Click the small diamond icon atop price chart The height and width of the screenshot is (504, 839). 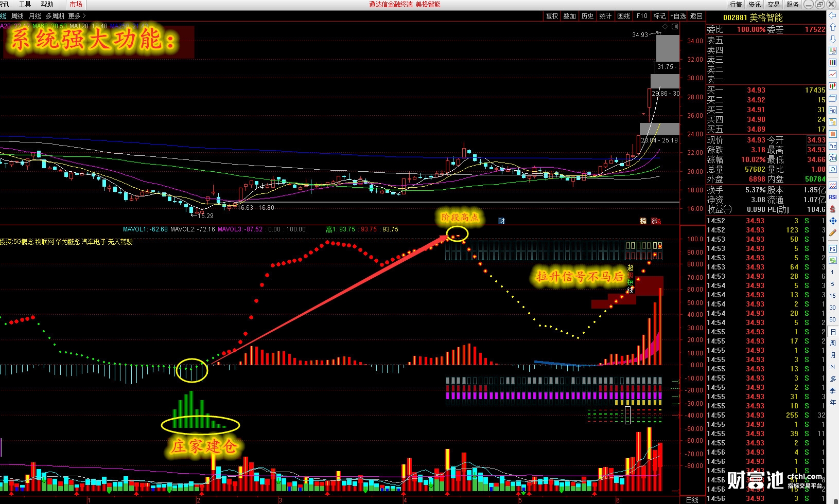pos(665,26)
